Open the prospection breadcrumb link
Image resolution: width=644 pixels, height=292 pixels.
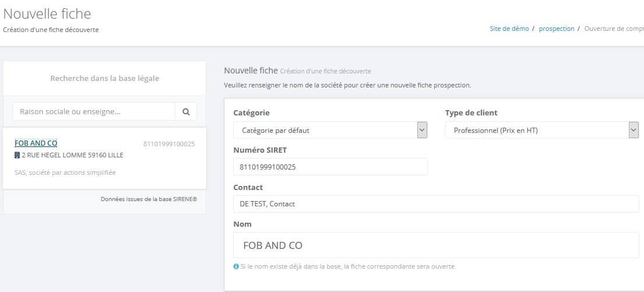click(x=557, y=29)
